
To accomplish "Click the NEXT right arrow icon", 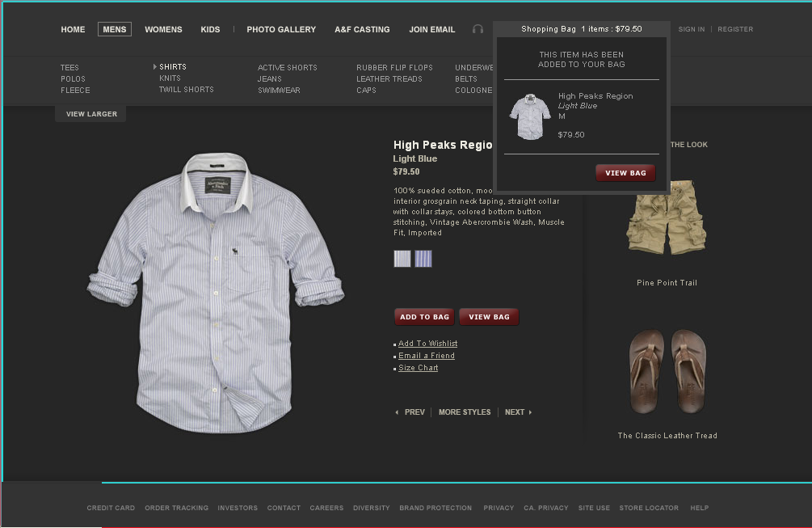I will pos(530,412).
